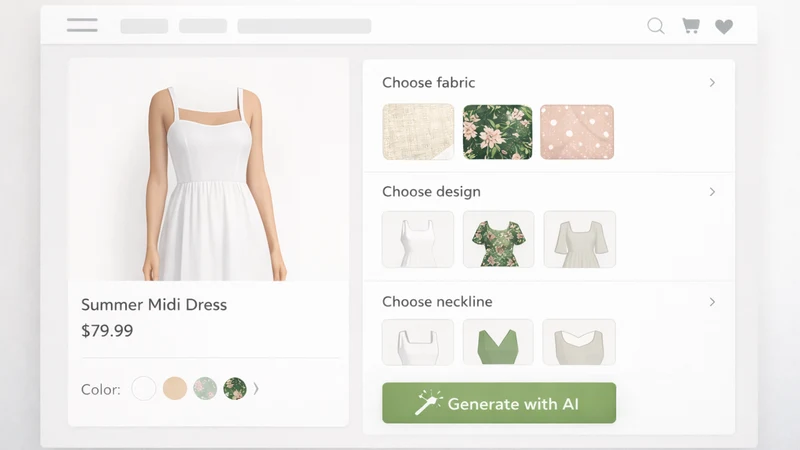Click the second placeholder nav item

tap(203, 26)
